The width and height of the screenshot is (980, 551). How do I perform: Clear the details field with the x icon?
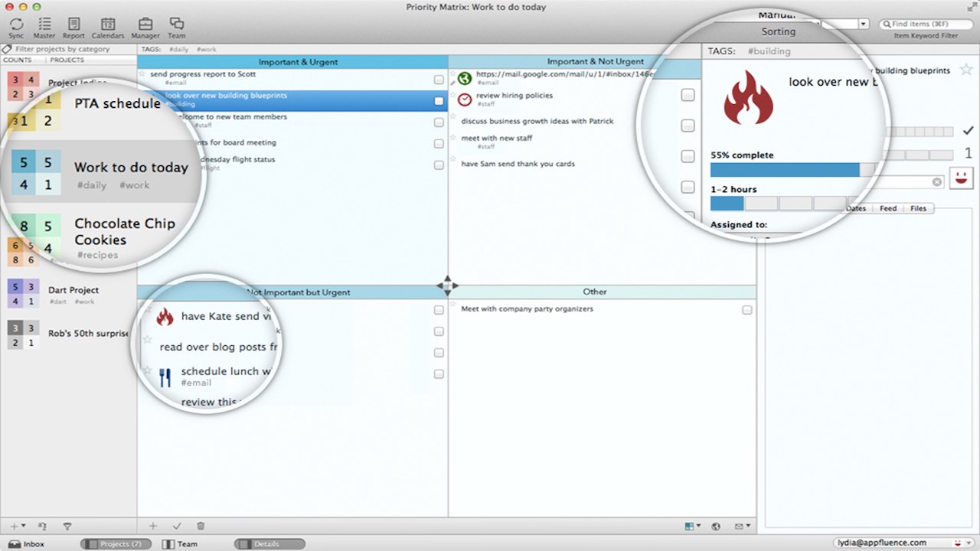point(937,182)
